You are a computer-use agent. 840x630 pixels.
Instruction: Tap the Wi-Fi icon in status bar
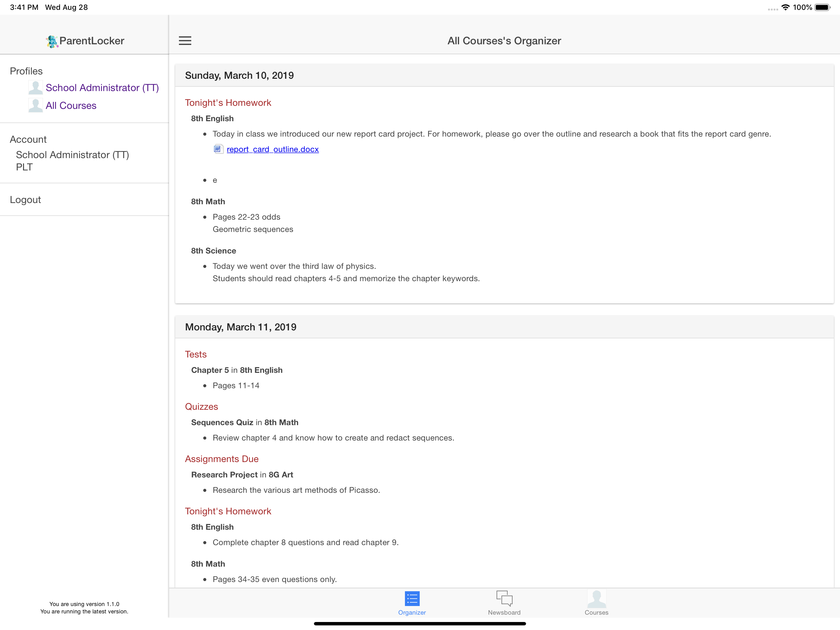(x=785, y=7)
